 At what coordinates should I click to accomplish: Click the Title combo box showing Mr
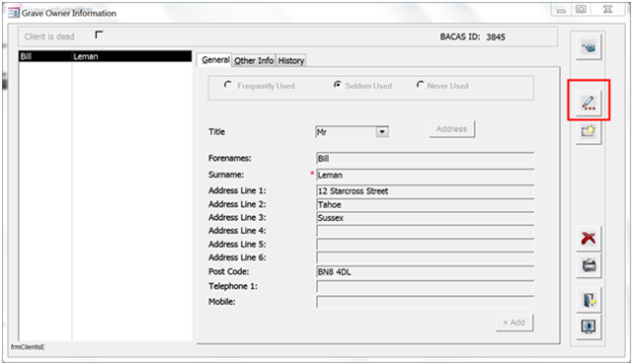(352, 132)
